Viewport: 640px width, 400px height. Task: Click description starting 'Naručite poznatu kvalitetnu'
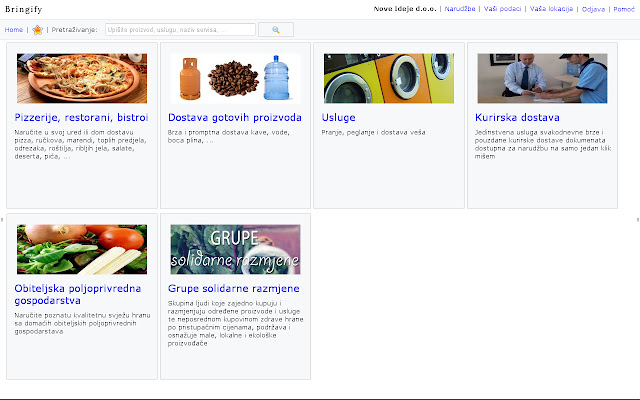[82, 323]
